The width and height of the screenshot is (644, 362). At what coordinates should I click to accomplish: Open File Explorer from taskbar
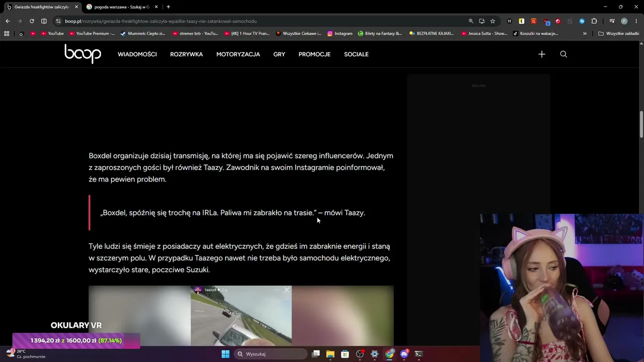coord(330,354)
